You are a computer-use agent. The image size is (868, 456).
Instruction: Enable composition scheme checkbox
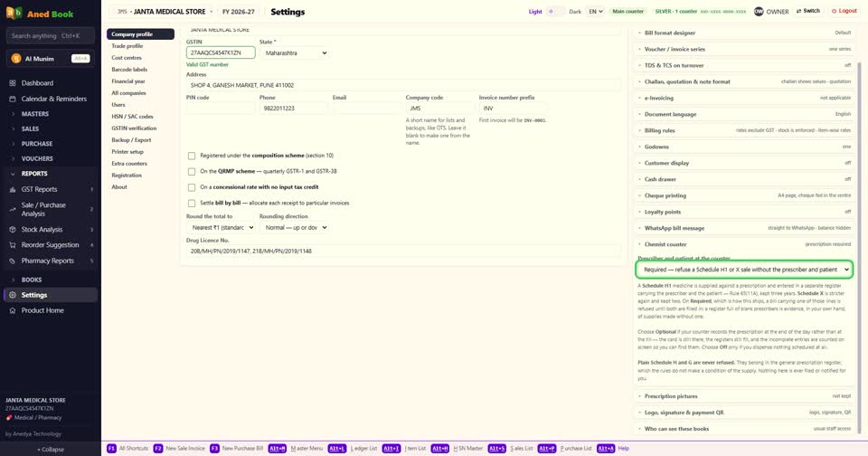click(192, 156)
